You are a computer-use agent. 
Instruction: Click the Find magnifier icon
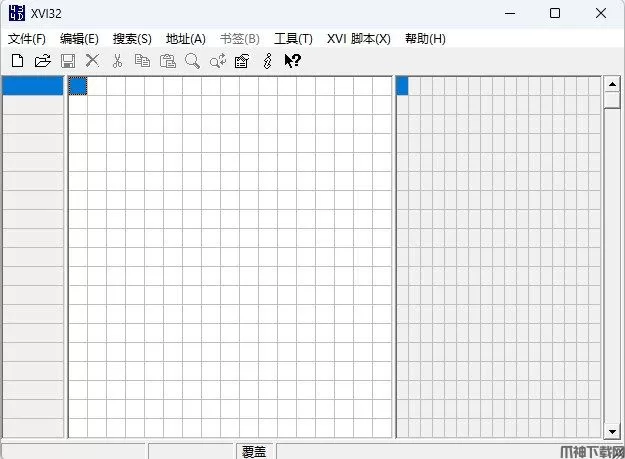192,61
